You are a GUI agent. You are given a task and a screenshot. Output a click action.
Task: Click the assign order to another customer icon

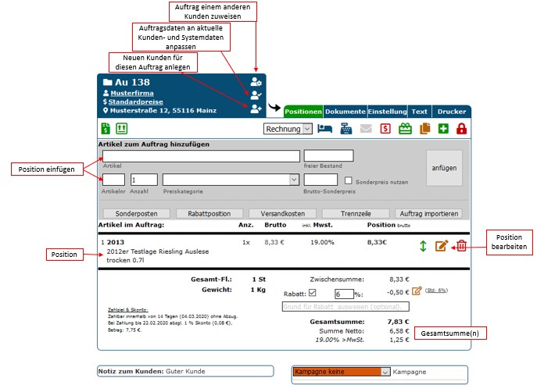point(256,82)
